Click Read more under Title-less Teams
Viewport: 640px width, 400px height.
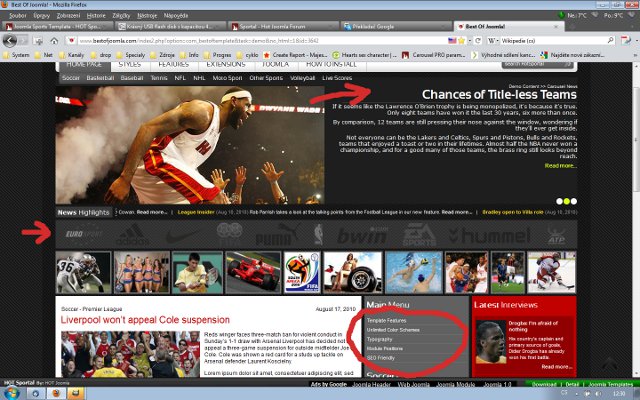pos(561,166)
